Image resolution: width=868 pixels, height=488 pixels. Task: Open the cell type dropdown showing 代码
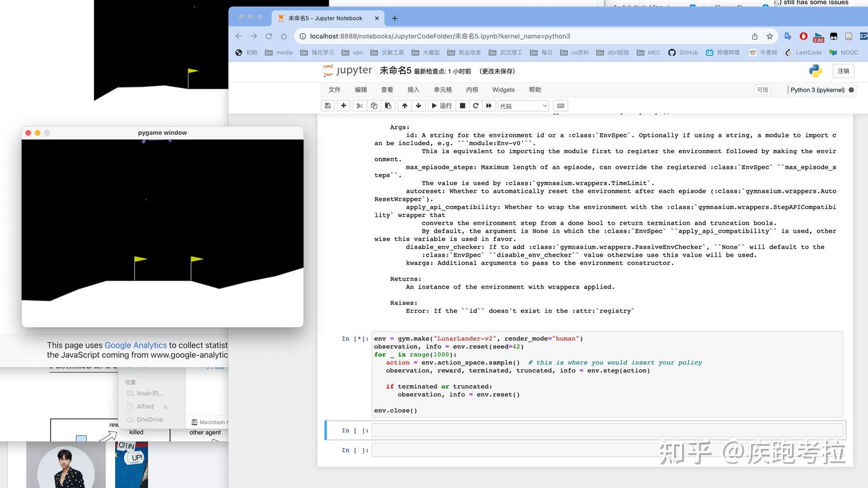[523, 106]
